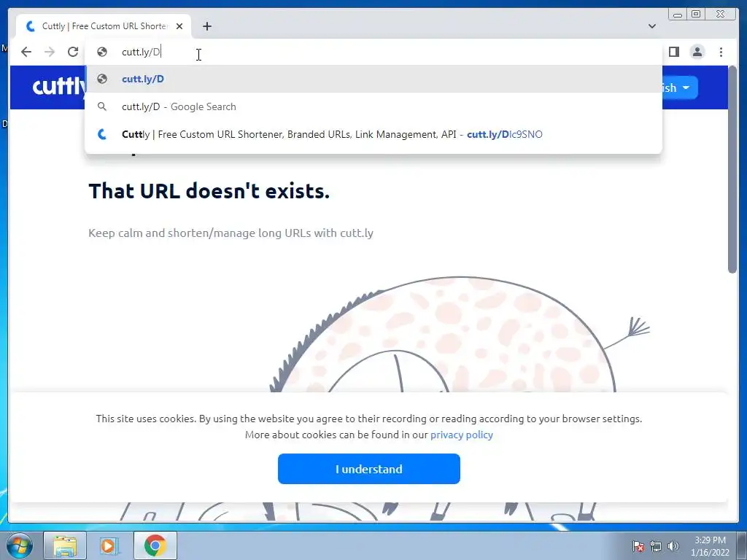Go back to previous page
This screenshot has height=560, width=747.
(26, 52)
